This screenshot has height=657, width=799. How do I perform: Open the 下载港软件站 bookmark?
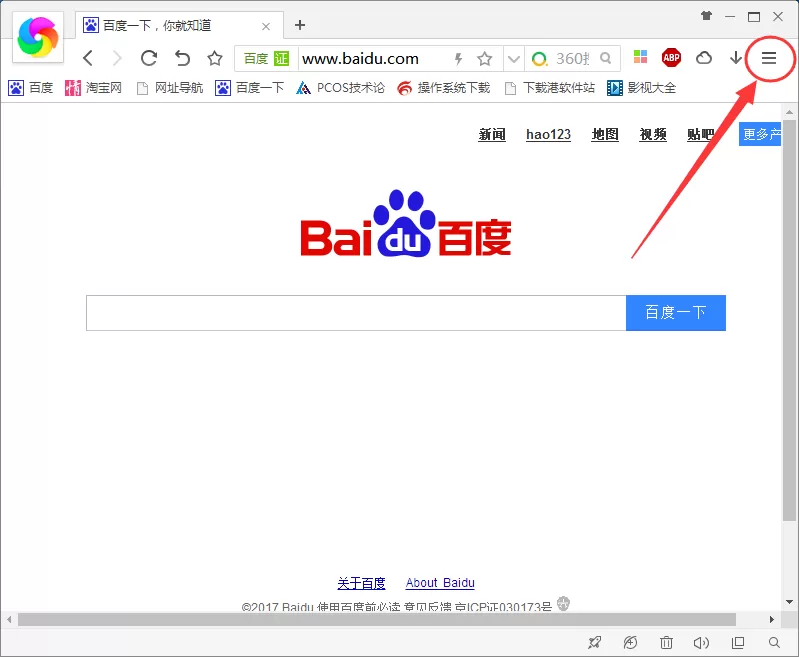(x=549, y=88)
